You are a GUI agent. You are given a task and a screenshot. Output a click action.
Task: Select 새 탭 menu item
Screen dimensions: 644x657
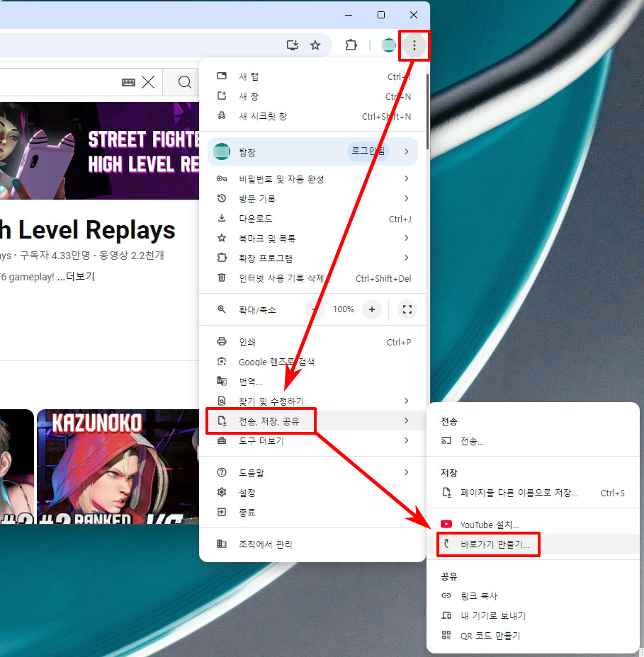coord(313,76)
